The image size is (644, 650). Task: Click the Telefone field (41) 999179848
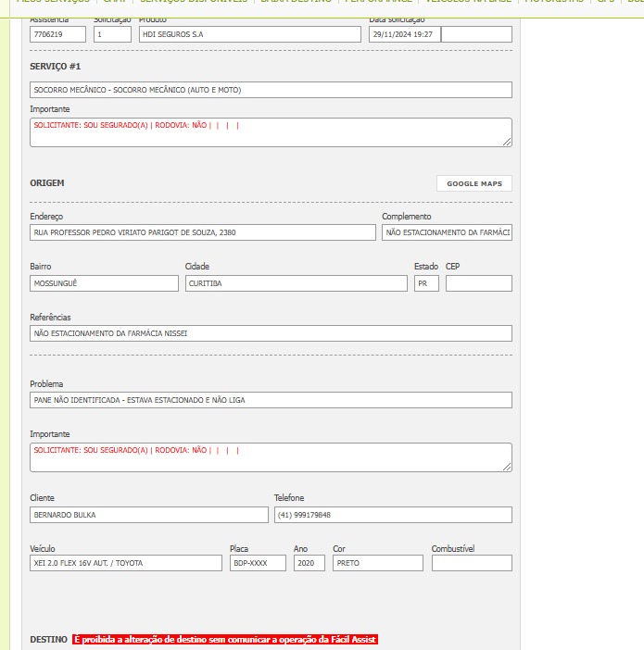(393, 515)
